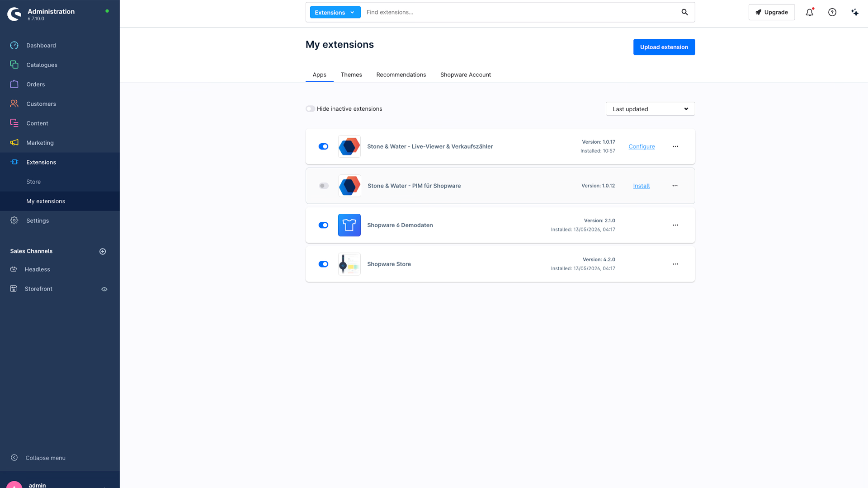Switch to the Themes tab

point(351,75)
